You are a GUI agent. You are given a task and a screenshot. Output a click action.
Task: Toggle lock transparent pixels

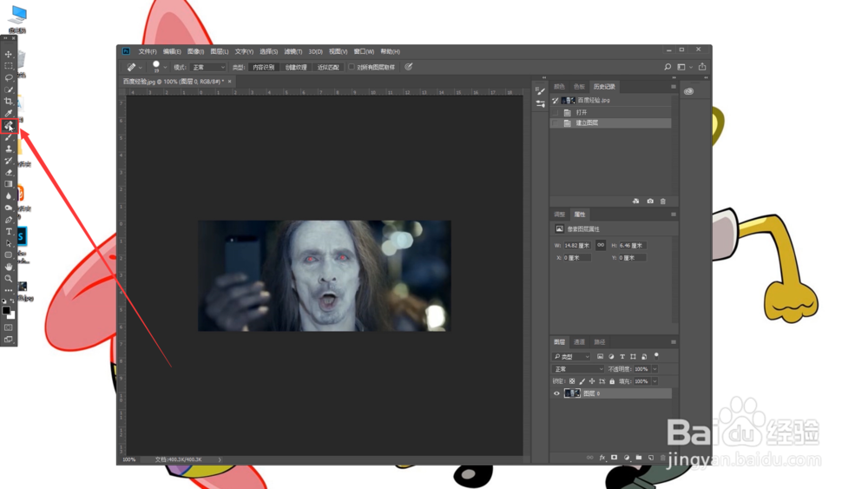(x=572, y=381)
